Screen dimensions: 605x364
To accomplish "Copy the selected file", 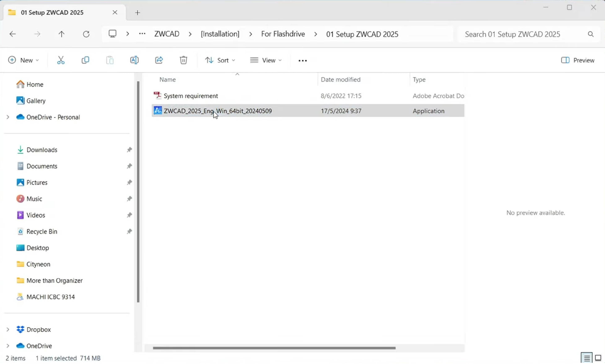I will click(85, 60).
